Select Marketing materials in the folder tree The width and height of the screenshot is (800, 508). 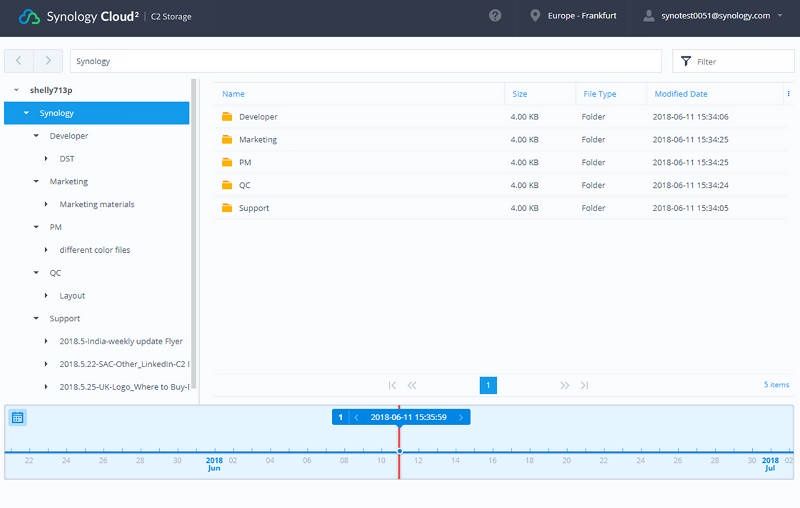click(97, 204)
